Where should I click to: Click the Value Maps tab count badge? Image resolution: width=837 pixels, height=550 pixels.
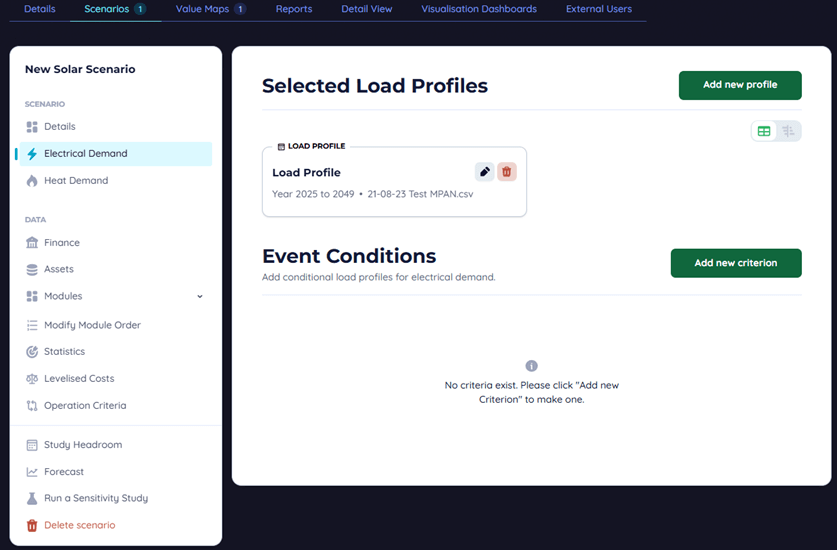(x=240, y=9)
